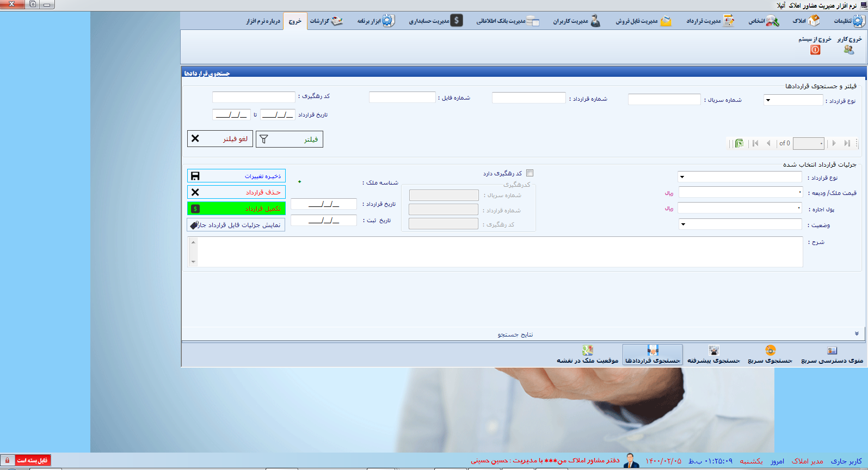Image resolution: width=868 pixels, height=470 pixels.
Task: Click the manager avatar icon in status bar
Action: click(631, 461)
